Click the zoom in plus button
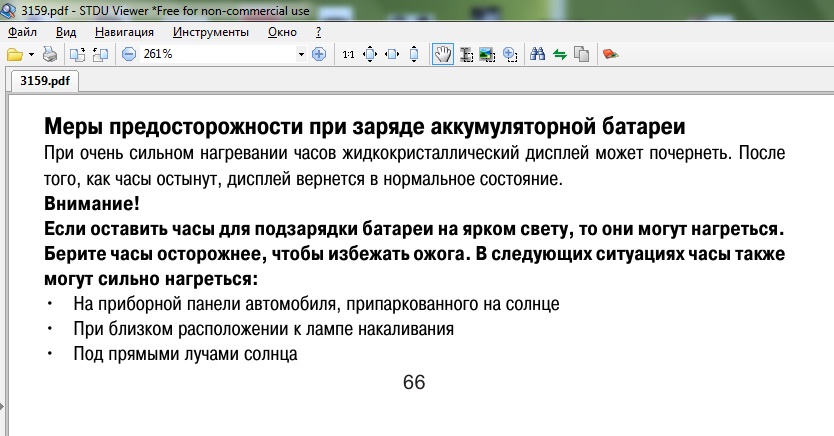The image size is (834, 436). pos(319,54)
